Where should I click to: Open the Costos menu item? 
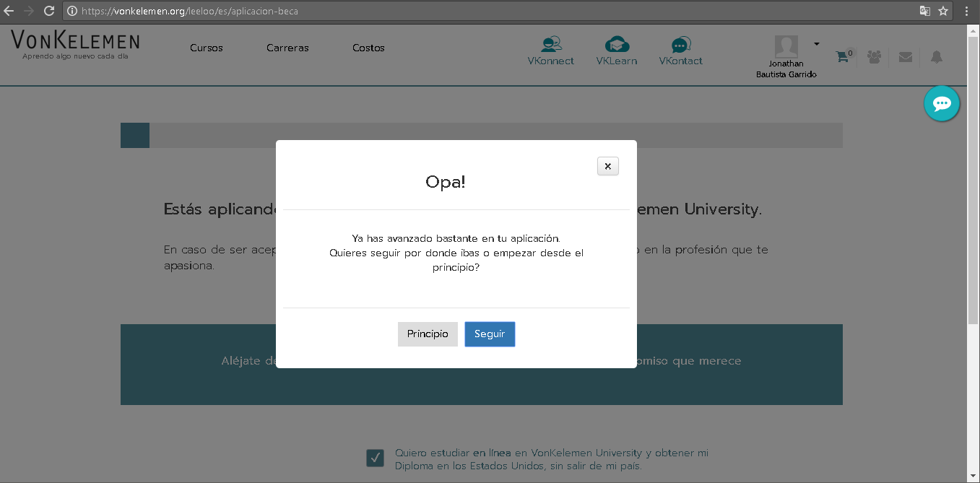368,48
